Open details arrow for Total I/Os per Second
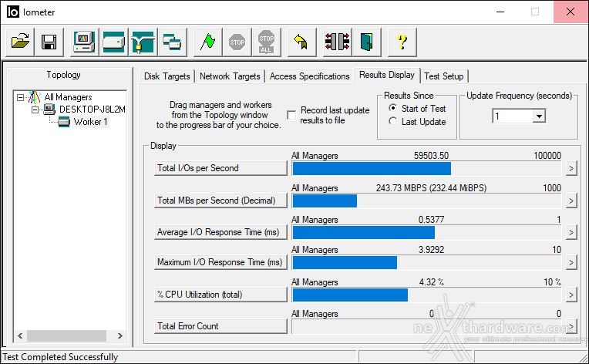589x364 pixels. tap(571, 168)
